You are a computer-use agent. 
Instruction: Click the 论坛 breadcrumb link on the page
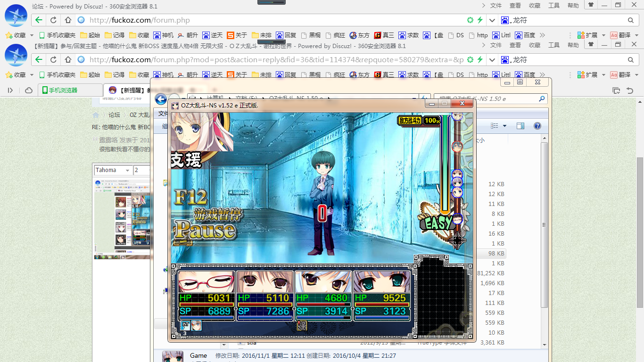tap(114, 115)
